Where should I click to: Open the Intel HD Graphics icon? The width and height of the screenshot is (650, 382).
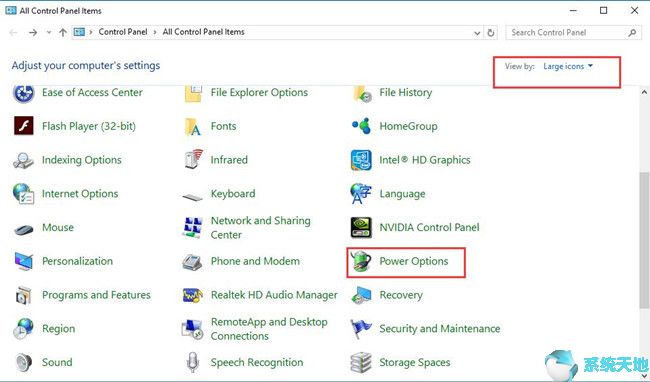361,160
